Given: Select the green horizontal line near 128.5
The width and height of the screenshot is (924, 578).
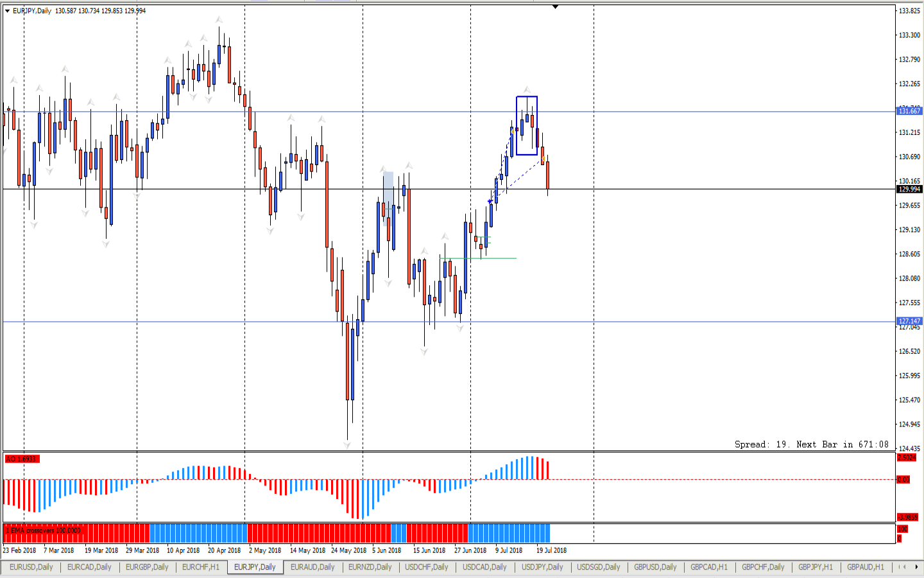Looking at the screenshot, I should pyautogui.click(x=478, y=258).
